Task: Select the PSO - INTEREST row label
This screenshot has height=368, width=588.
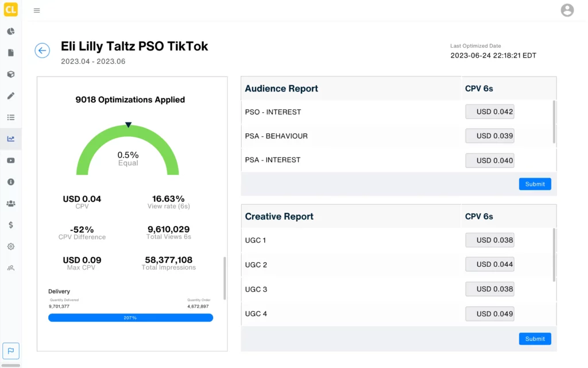Action: (273, 112)
